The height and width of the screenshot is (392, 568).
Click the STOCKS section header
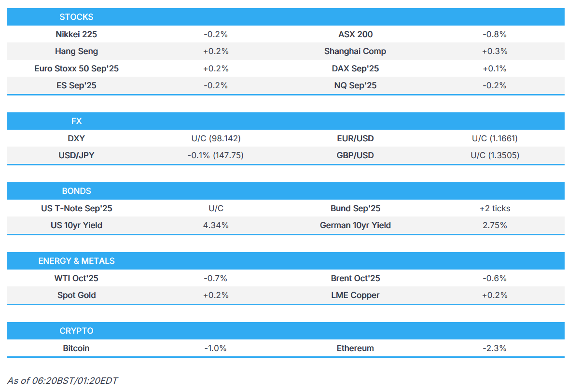tap(76, 17)
